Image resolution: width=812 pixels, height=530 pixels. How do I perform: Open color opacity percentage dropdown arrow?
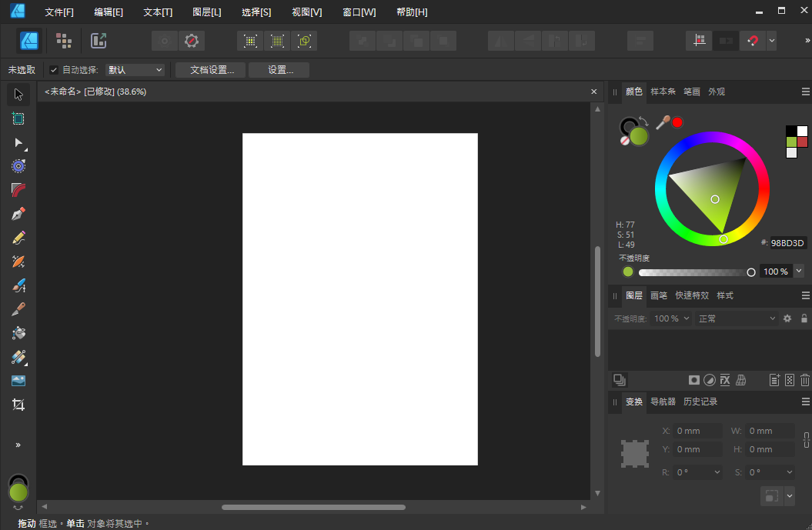799,271
